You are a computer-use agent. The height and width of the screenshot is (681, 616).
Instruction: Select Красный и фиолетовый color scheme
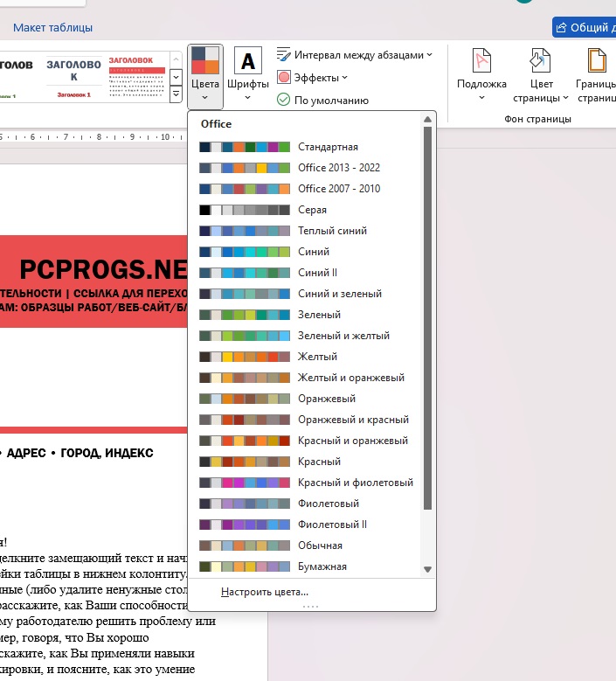pyautogui.click(x=304, y=483)
